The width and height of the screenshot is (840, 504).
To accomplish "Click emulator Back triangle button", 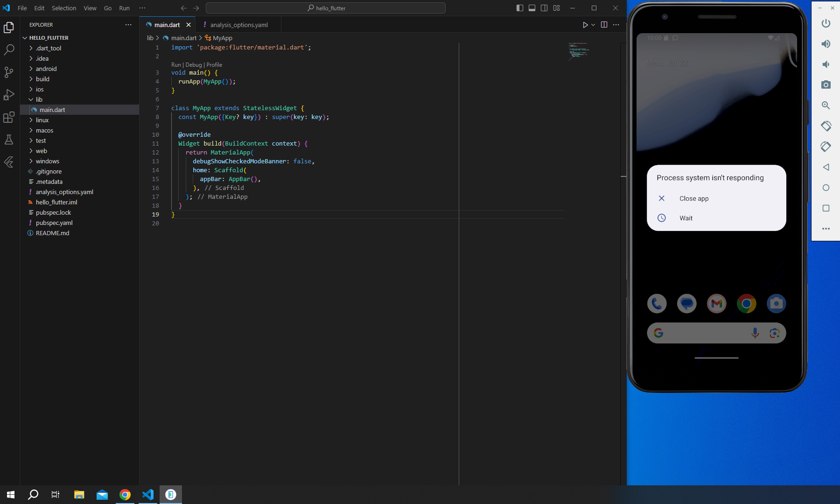I will pos(826,167).
